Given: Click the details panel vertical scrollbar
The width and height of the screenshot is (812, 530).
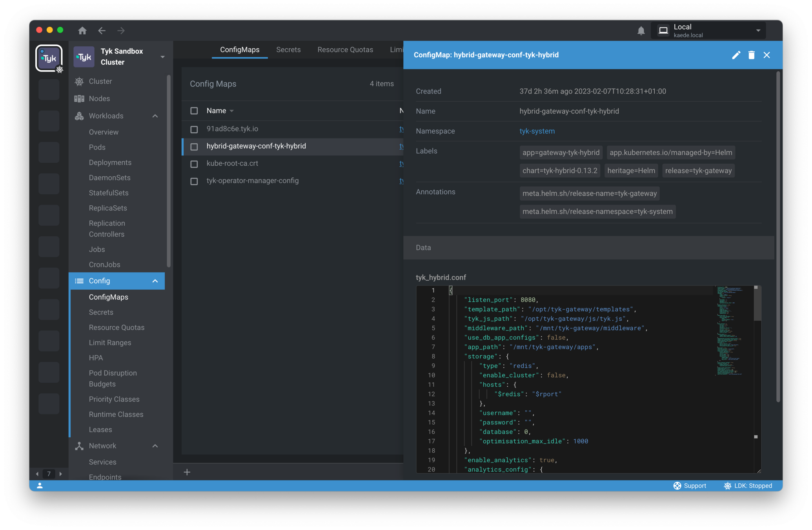Looking at the screenshot, I should coord(778,236).
